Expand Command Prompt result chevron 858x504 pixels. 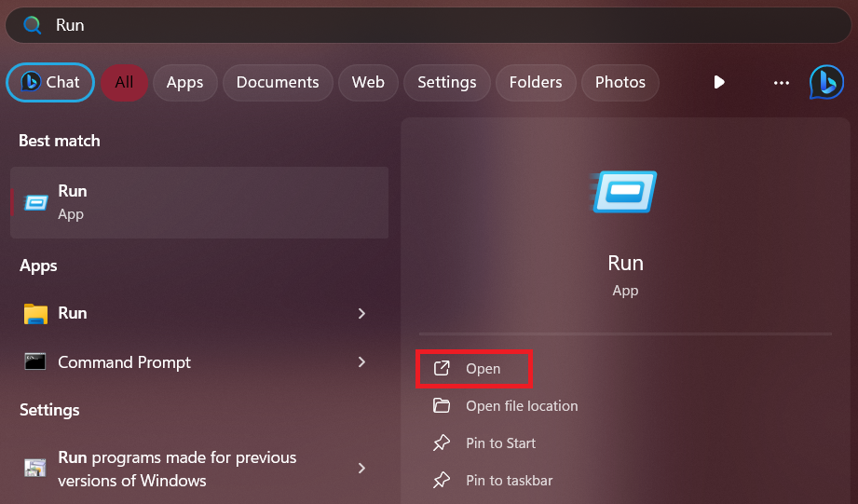point(361,362)
